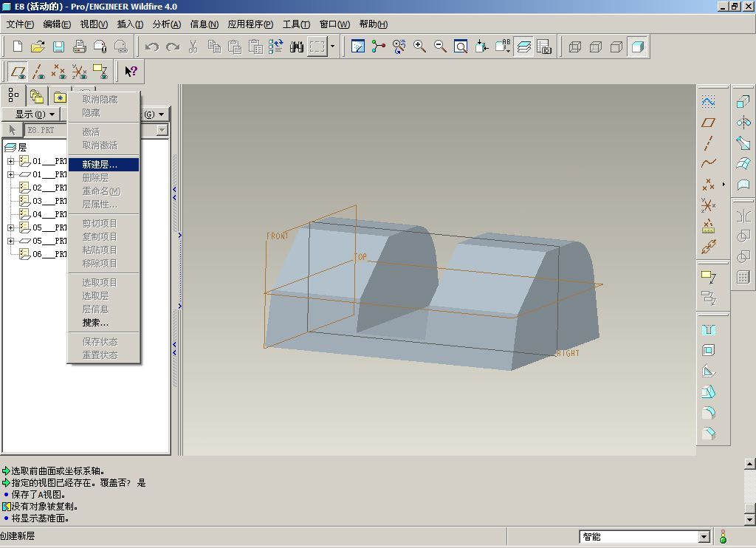Viewport: 756px width, 548px height.
Task: Open the 文件(F) menu
Action: (x=20, y=24)
